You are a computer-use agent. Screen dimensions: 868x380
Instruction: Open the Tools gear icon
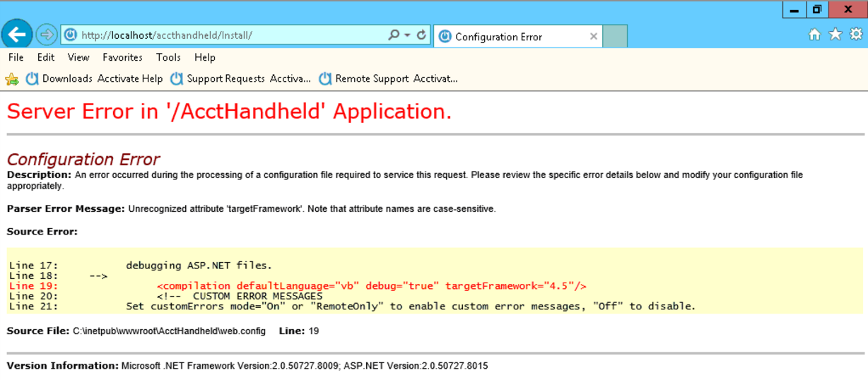coord(856,34)
